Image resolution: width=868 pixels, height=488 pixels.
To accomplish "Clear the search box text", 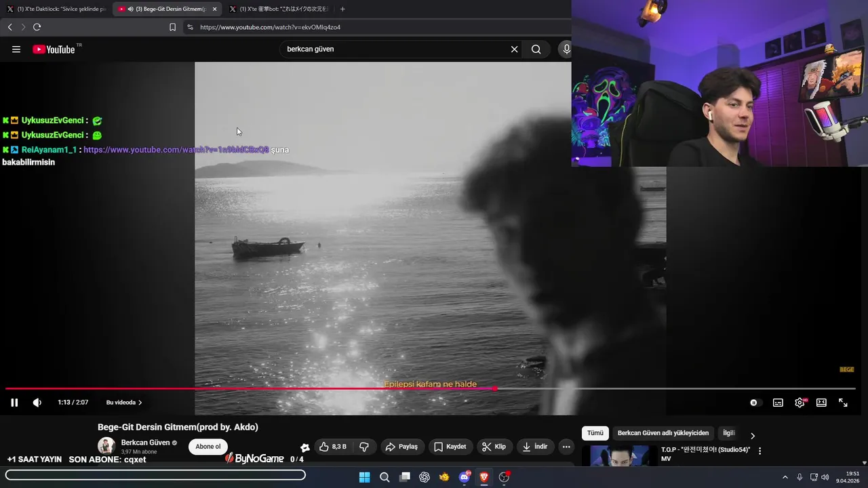I will pos(514,49).
